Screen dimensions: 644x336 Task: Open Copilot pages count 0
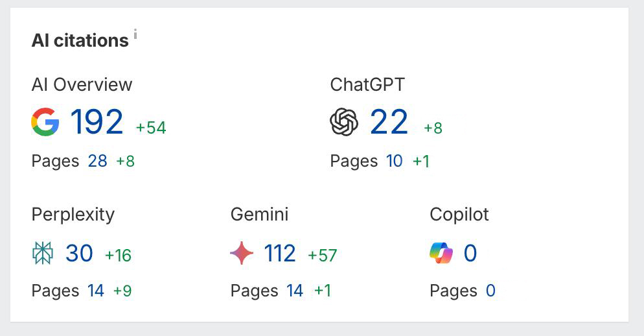[490, 291]
